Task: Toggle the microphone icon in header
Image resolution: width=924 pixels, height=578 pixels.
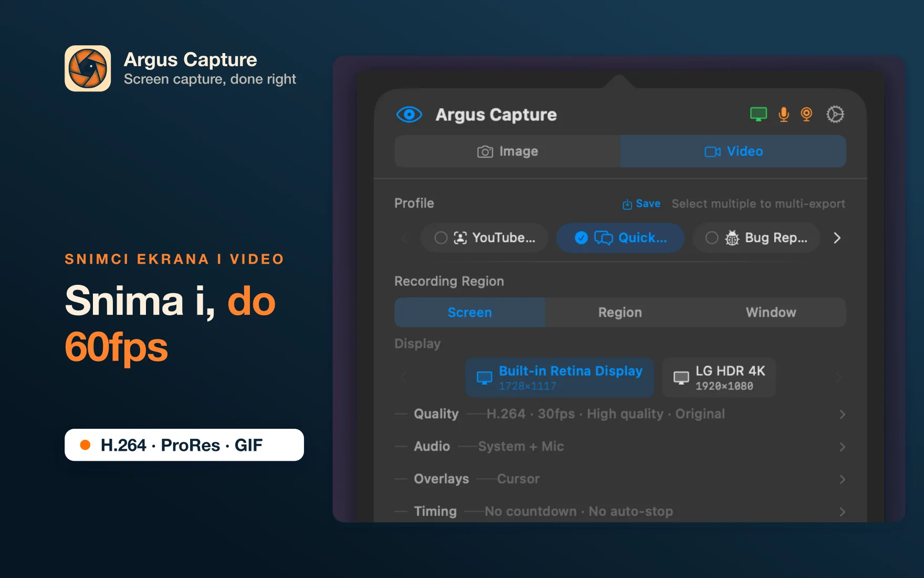Action: click(783, 114)
